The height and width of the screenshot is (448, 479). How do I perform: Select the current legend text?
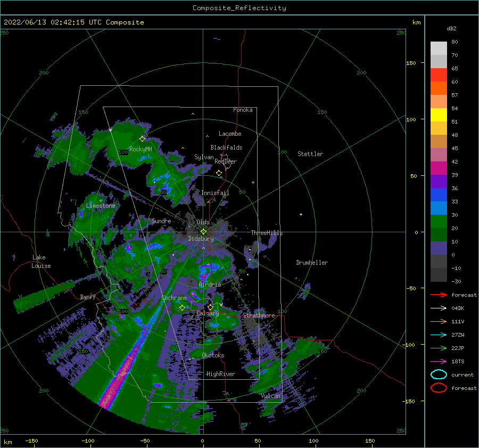pos(463,374)
